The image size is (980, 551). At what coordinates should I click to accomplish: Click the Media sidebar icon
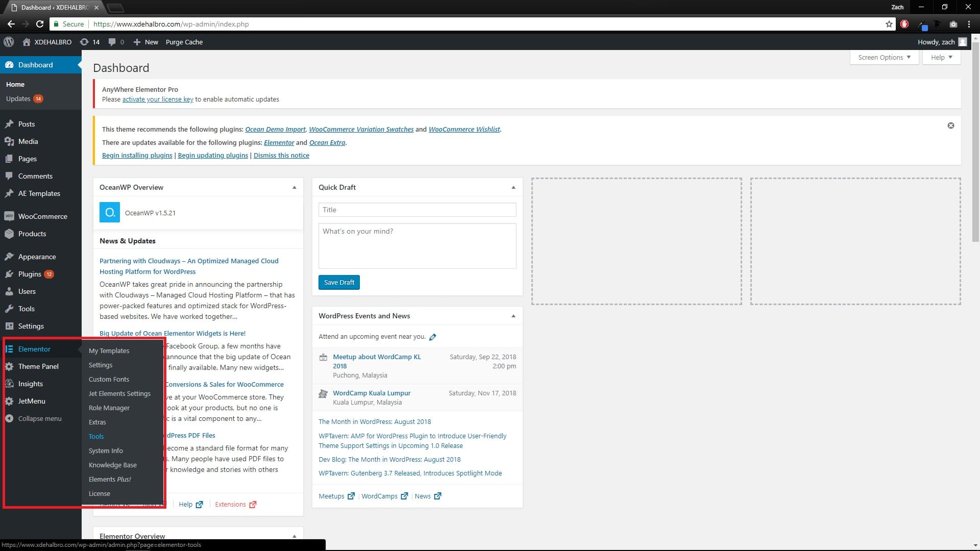tap(9, 141)
